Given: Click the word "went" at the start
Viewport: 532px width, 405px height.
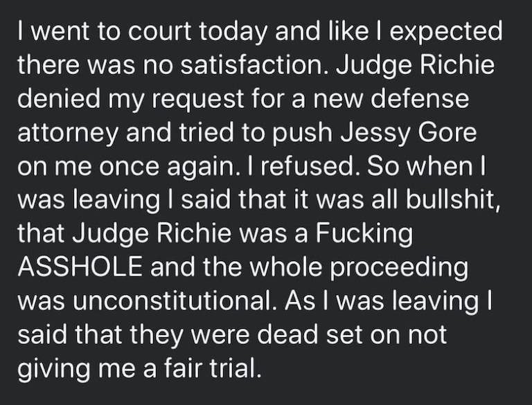Looking at the screenshot, I should (x=62, y=32).
